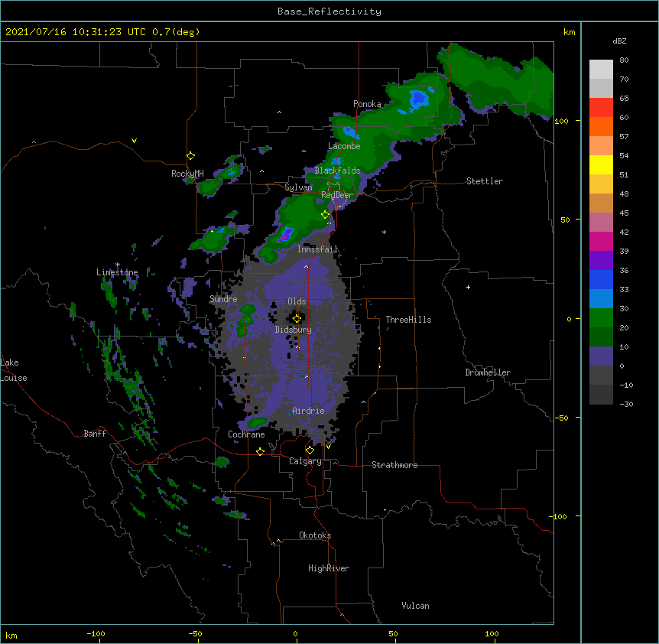Click the white asterisk marker east of RedDeer
This screenshot has height=644, width=659.
click(x=384, y=232)
